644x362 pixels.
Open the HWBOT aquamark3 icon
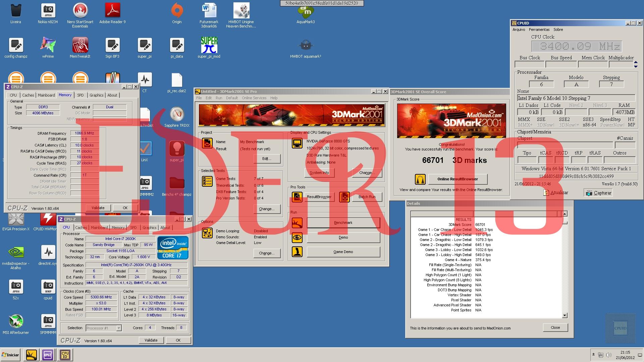[x=306, y=48]
